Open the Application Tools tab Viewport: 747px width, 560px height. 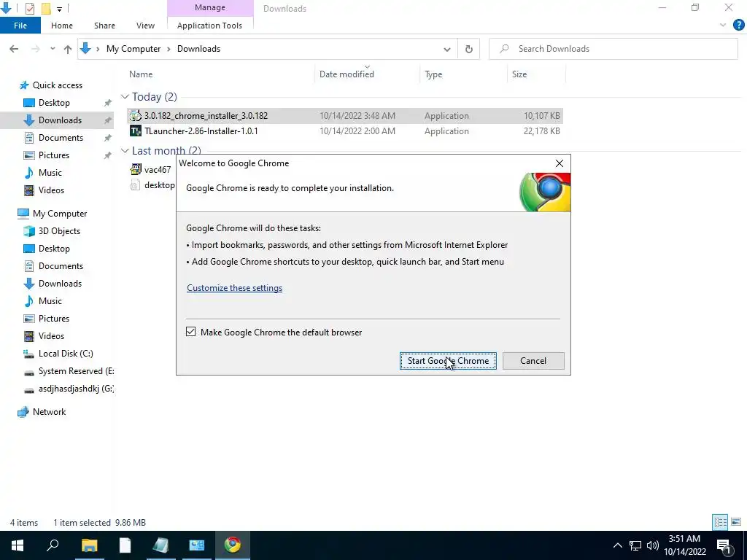click(209, 26)
